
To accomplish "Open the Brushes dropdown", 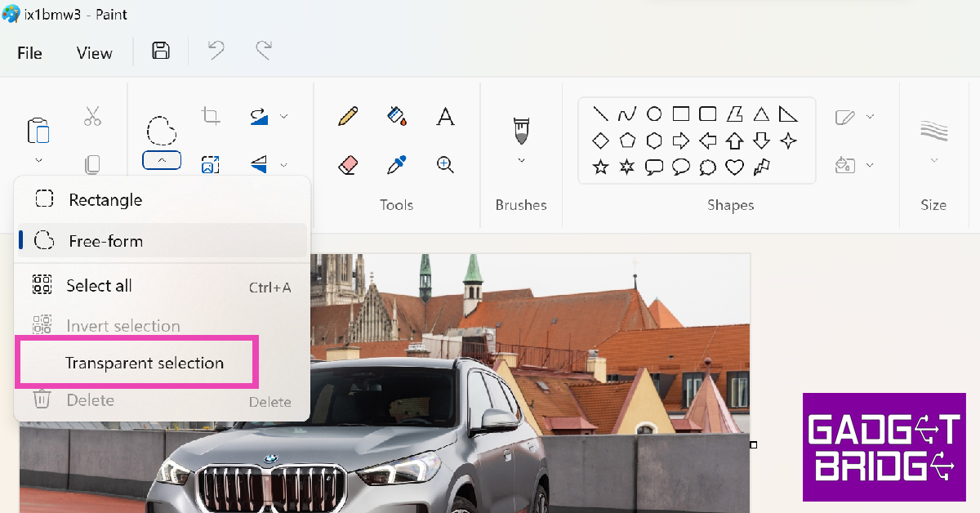I will pos(520,160).
